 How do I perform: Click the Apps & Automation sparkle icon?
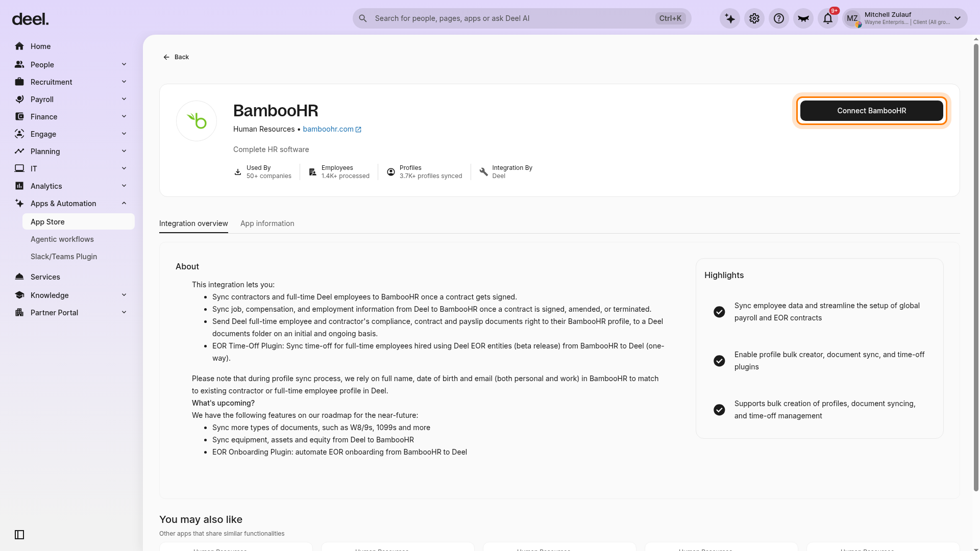coord(19,204)
